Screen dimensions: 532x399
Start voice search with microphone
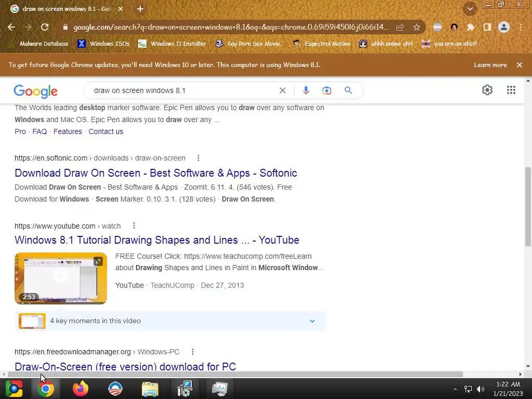305,90
